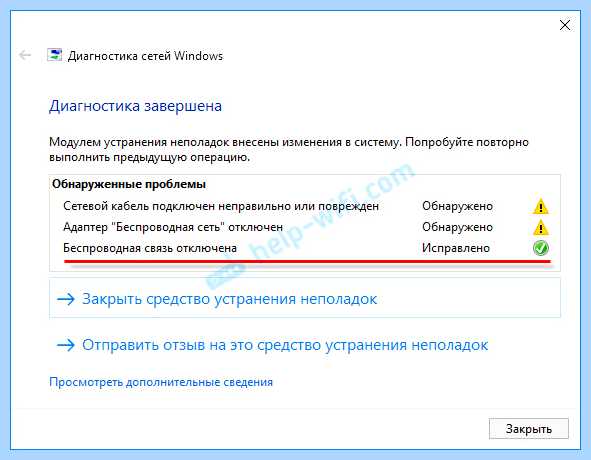Viewport: 591px width, 460px height.
Task: Close the dialog with the X button
Action: pos(565,25)
